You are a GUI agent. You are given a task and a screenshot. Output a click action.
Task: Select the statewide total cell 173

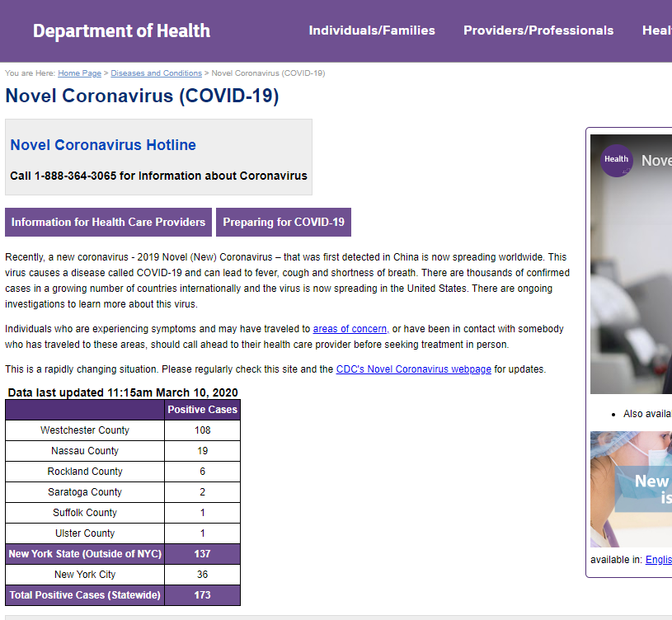coord(202,594)
